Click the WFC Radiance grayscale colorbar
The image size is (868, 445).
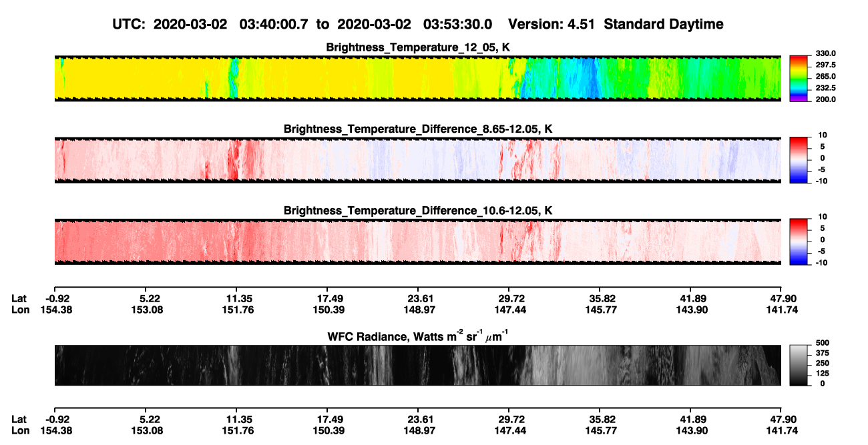[799, 365]
